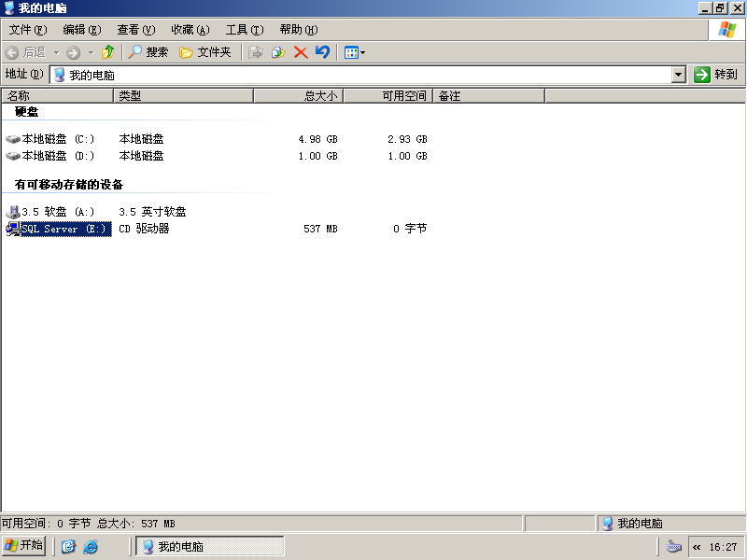This screenshot has width=747, height=560.
Task: Select the 本地磁盘 (C:) drive icon
Action: coord(13,139)
